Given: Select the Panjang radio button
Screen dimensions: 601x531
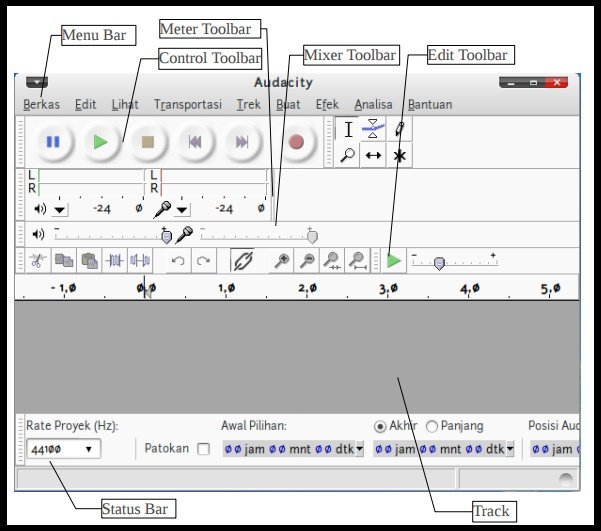Looking at the screenshot, I should (432, 426).
